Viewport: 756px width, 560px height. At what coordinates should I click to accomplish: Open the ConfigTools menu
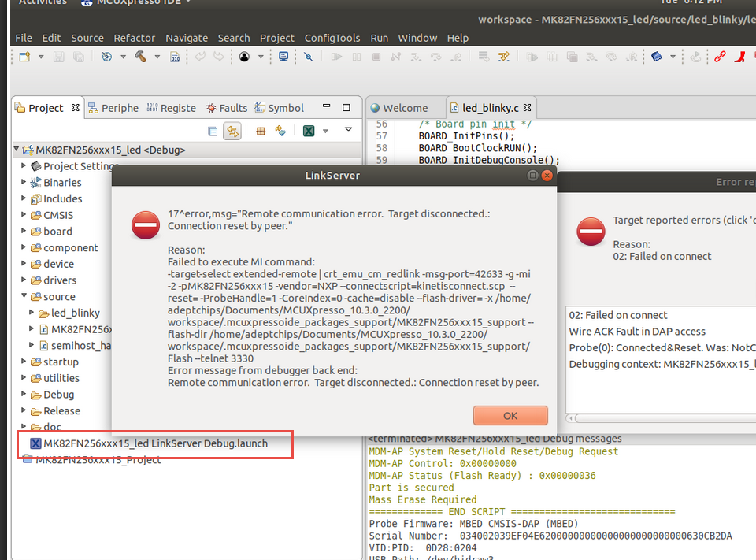click(x=332, y=38)
